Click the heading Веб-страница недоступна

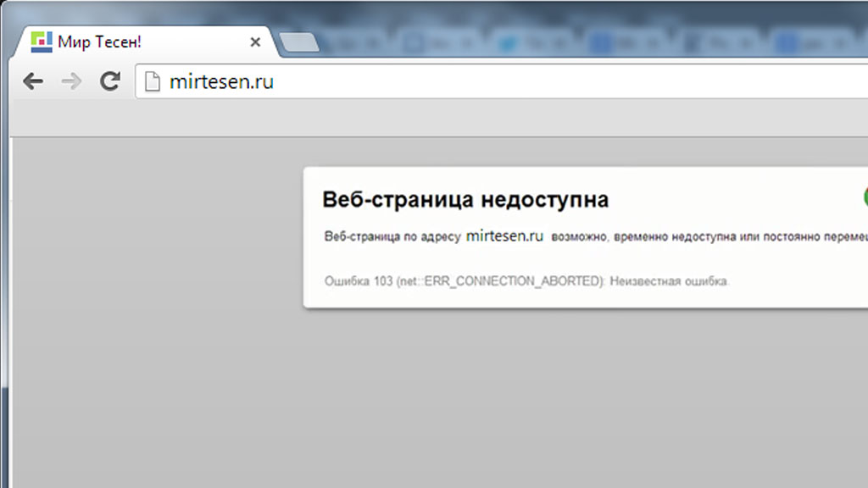click(x=465, y=199)
